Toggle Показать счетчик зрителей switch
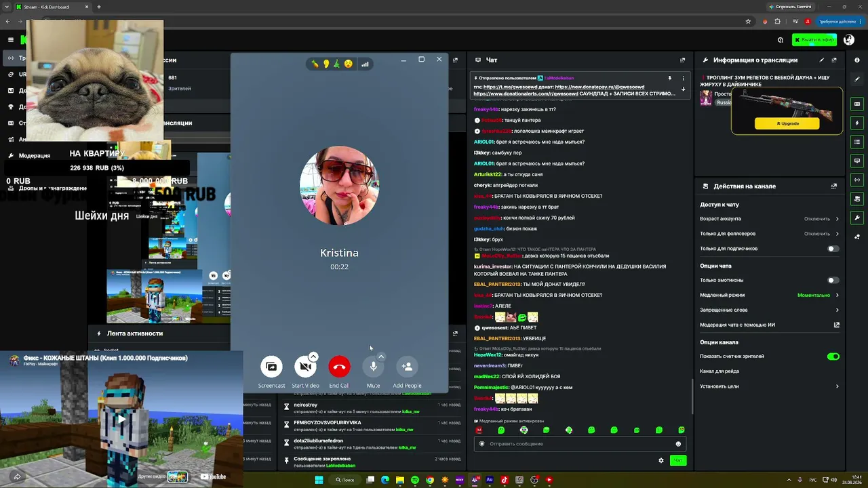Image resolution: width=868 pixels, height=488 pixels. pyautogui.click(x=833, y=357)
